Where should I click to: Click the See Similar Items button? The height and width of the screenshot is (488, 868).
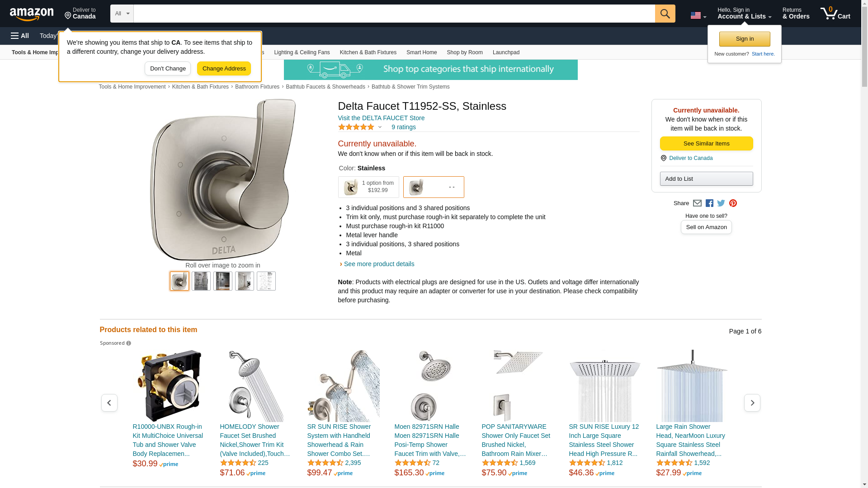[x=706, y=144]
